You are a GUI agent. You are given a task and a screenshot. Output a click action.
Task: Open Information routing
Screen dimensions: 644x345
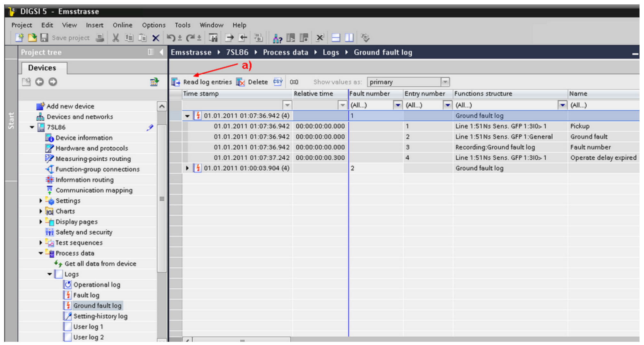85,180
